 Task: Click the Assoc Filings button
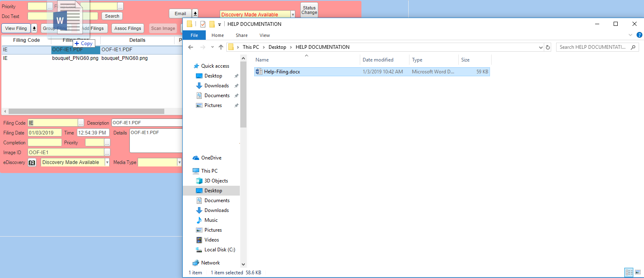128,28
